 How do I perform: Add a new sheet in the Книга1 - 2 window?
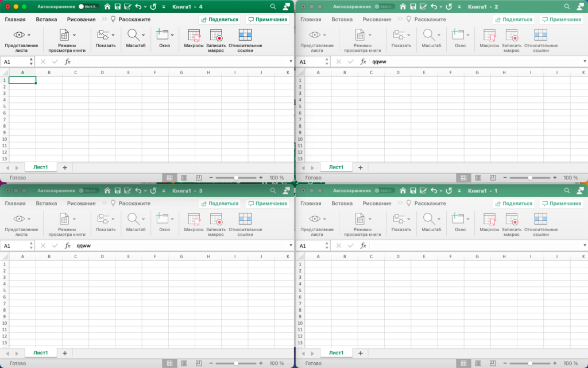click(x=361, y=167)
